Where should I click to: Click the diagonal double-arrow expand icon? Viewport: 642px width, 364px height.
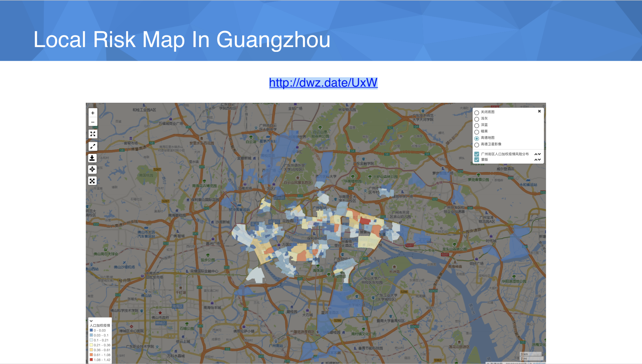[92, 146]
